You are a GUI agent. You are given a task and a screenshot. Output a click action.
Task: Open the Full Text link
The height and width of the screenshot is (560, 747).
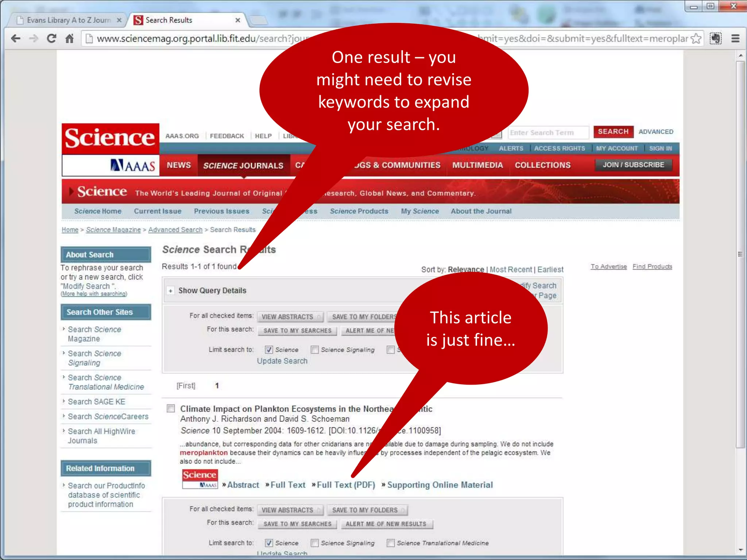click(288, 485)
